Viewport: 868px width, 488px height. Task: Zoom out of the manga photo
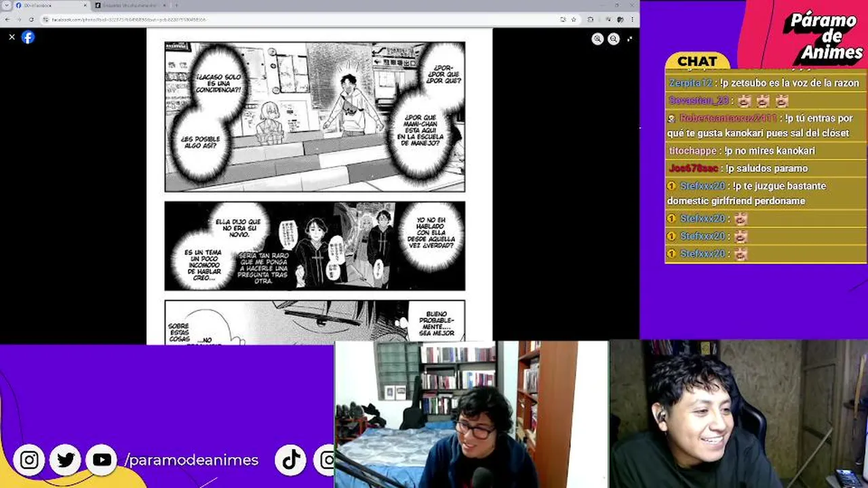tap(614, 39)
